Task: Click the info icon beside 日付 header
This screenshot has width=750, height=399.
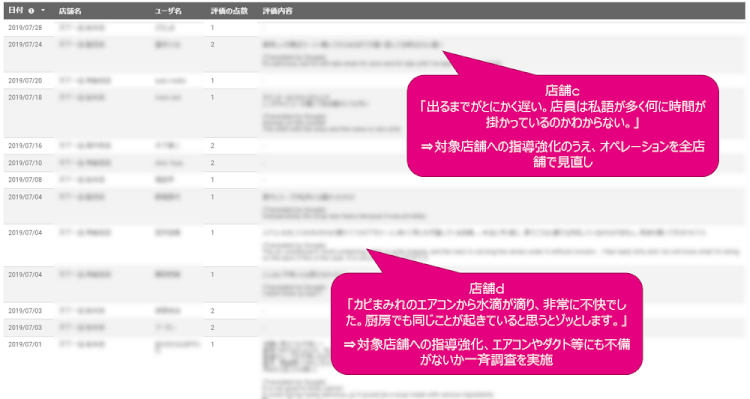Action: pos(31,11)
